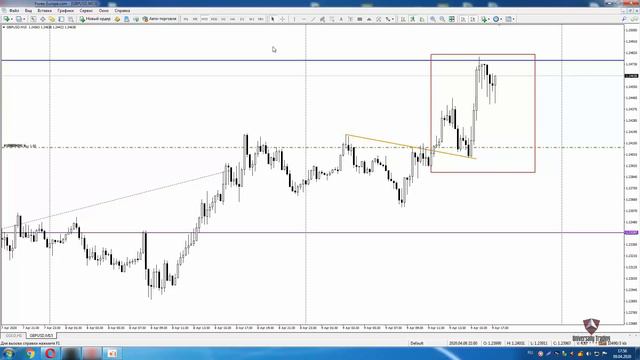The image size is (640, 360).
Task: Switch to the first chart tab beside GBPUSD,M15
Action: (13, 336)
